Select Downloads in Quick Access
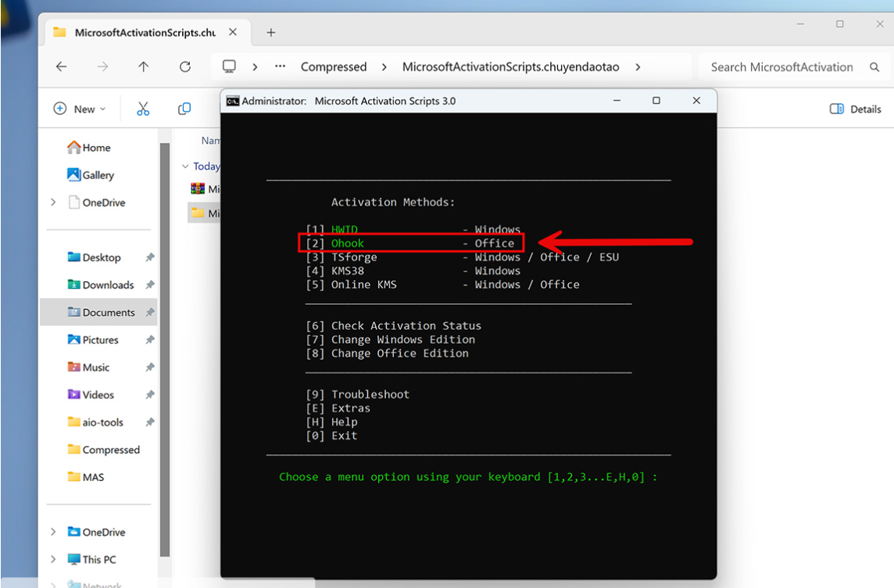894x588 pixels. (108, 285)
